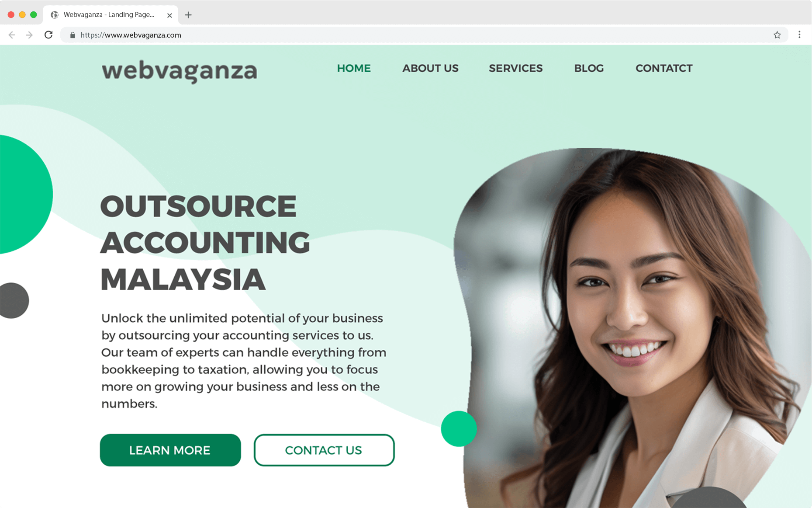Open the browser three-dot menu
Viewport: 812px width, 508px height.
799,35
